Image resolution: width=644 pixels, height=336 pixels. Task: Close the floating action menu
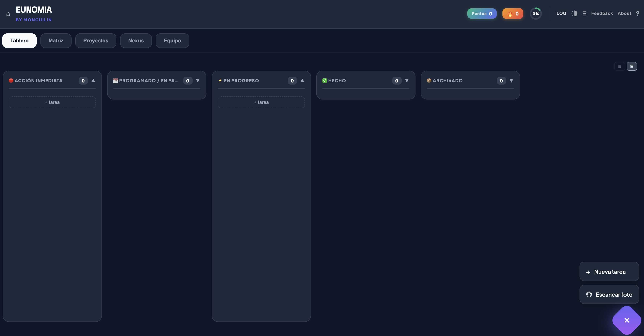pos(626,320)
